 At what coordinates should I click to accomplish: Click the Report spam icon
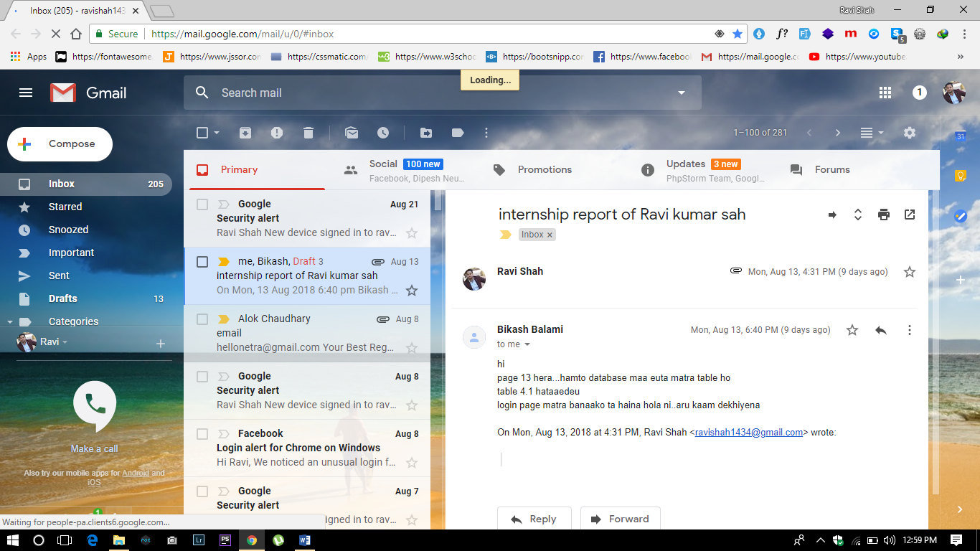click(x=277, y=133)
